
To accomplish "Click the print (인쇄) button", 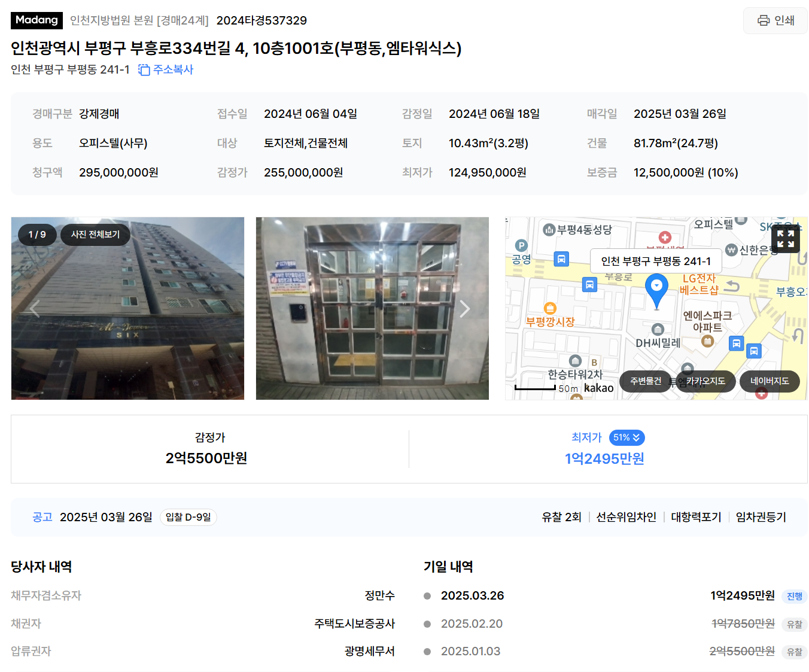I will [x=775, y=20].
